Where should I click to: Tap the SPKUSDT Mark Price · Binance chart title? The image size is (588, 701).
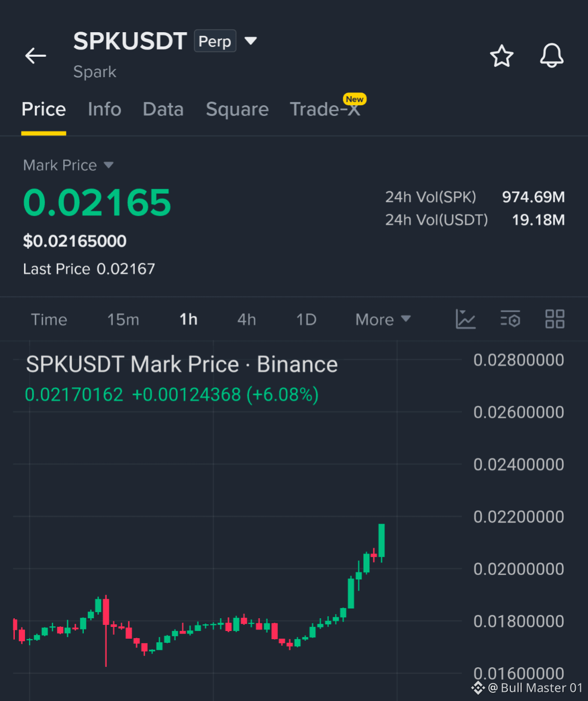click(x=182, y=364)
